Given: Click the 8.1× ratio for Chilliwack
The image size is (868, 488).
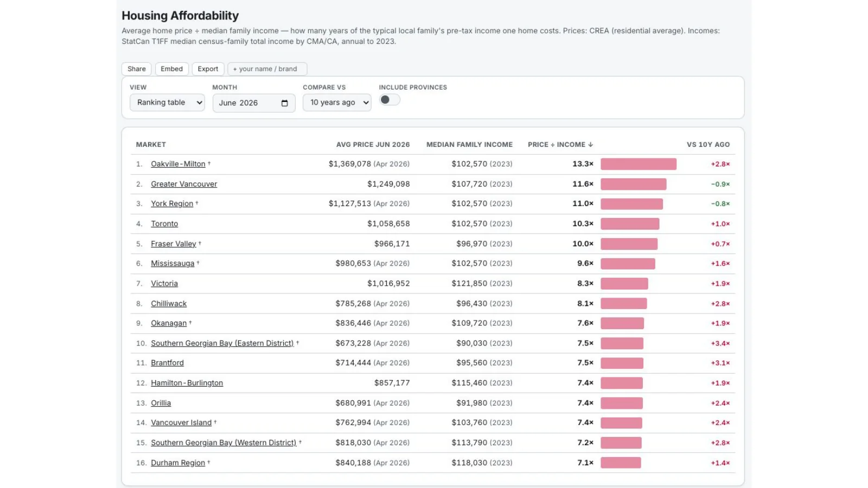Looking at the screenshot, I should (585, 304).
